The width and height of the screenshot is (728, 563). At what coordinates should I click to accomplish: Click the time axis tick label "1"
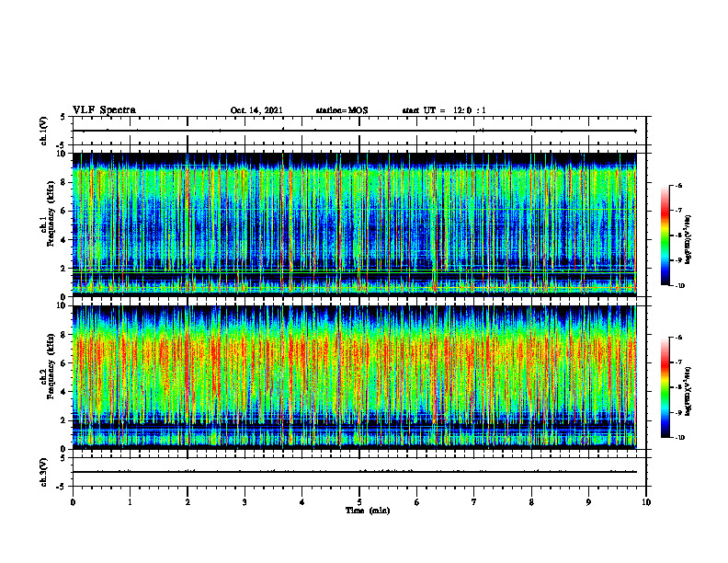(x=130, y=502)
